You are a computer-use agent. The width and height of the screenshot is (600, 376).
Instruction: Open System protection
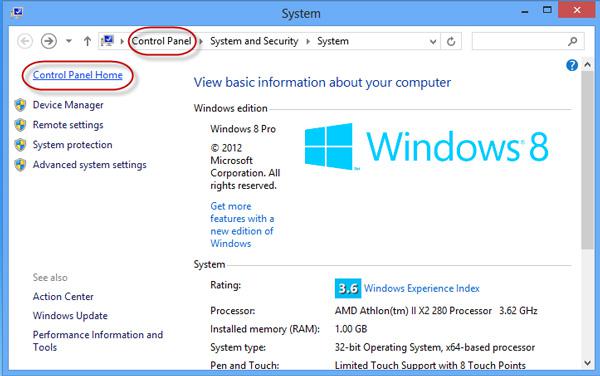click(73, 145)
